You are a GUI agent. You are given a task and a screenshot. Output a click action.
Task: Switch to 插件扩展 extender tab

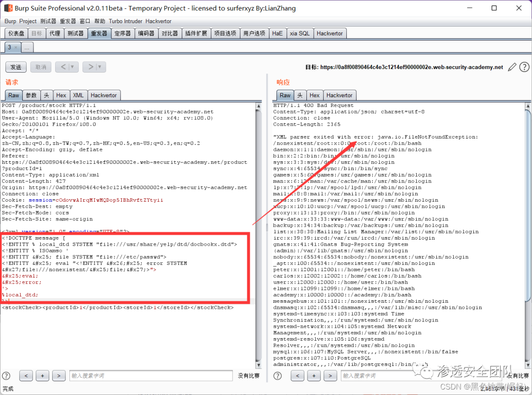[x=196, y=33]
